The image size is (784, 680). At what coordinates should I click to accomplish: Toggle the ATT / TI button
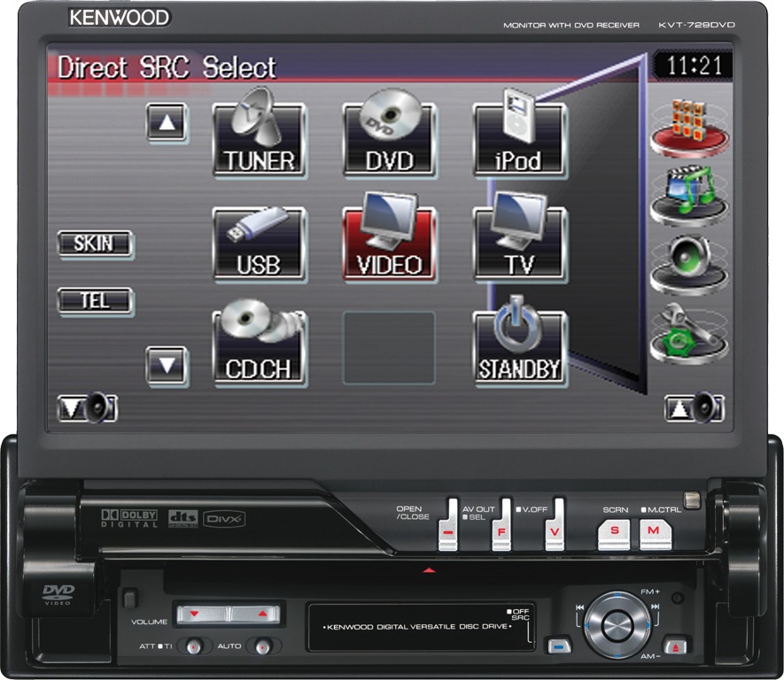tap(194, 647)
